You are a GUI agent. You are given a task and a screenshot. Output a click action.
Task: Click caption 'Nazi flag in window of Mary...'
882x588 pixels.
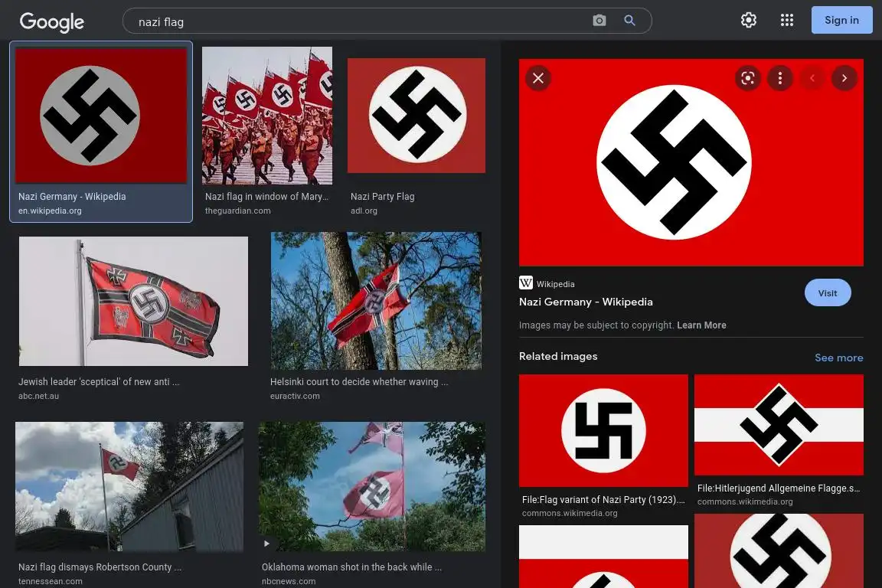(x=266, y=196)
